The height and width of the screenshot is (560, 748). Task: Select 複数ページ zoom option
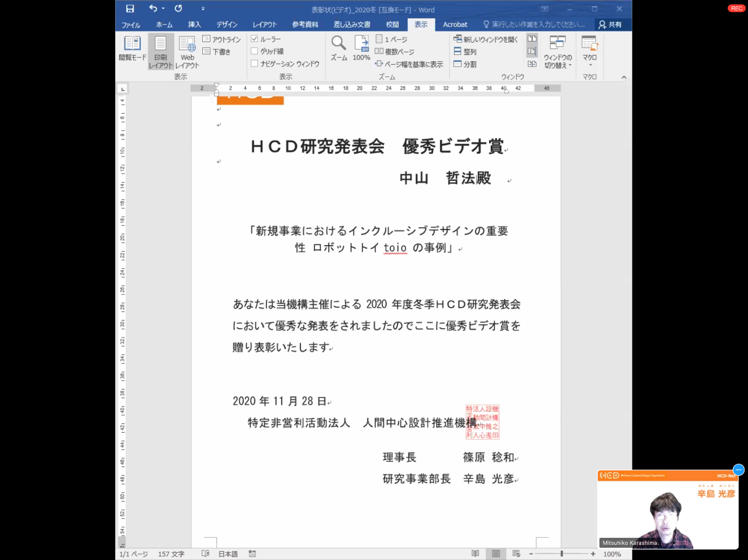click(x=394, y=51)
